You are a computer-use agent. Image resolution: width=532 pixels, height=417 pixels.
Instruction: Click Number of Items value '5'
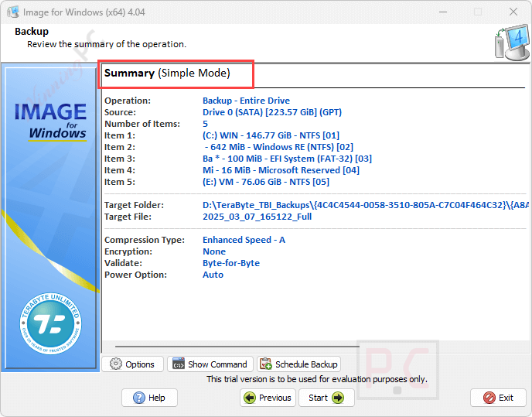pos(205,124)
